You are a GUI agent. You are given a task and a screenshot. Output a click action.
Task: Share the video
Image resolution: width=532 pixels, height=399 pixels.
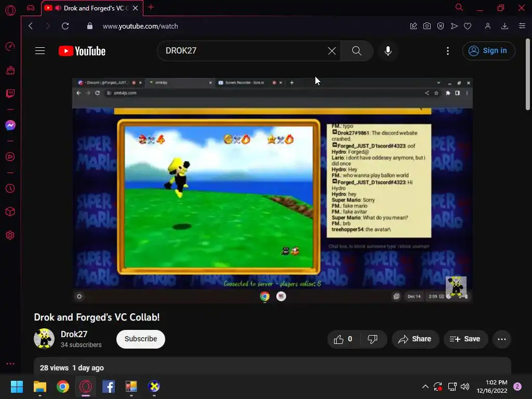click(x=415, y=339)
